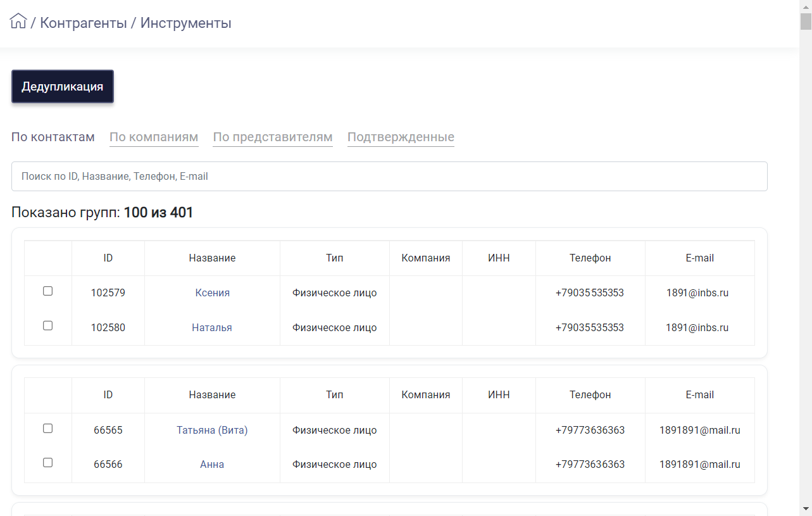Viewport: 812px width, 516px height.
Task: Open Контрагенты in the breadcrumb
Action: coord(84,23)
